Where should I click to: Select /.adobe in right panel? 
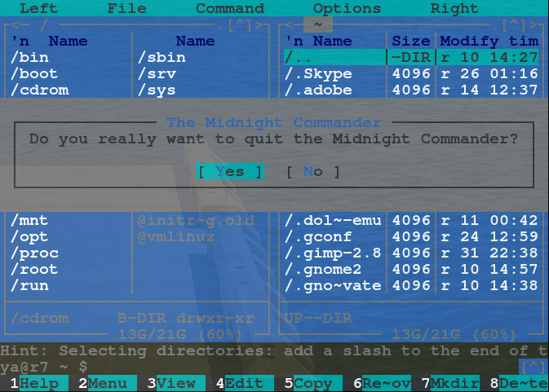pyautogui.click(x=318, y=90)
